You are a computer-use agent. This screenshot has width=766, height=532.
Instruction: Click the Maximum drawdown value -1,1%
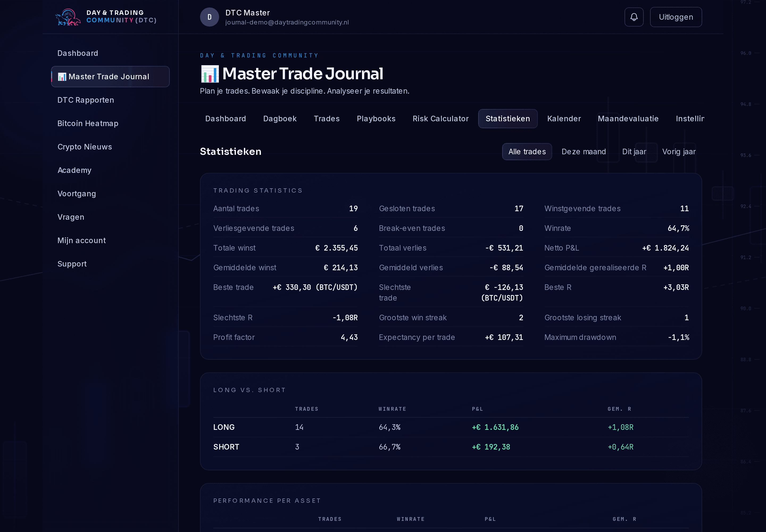[x=678, y=337]
